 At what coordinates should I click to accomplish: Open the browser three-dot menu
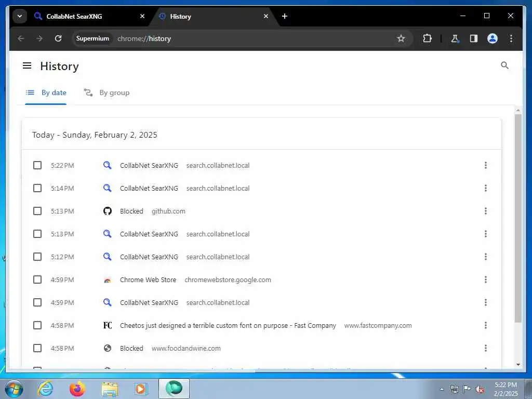[x=511, y=38]
